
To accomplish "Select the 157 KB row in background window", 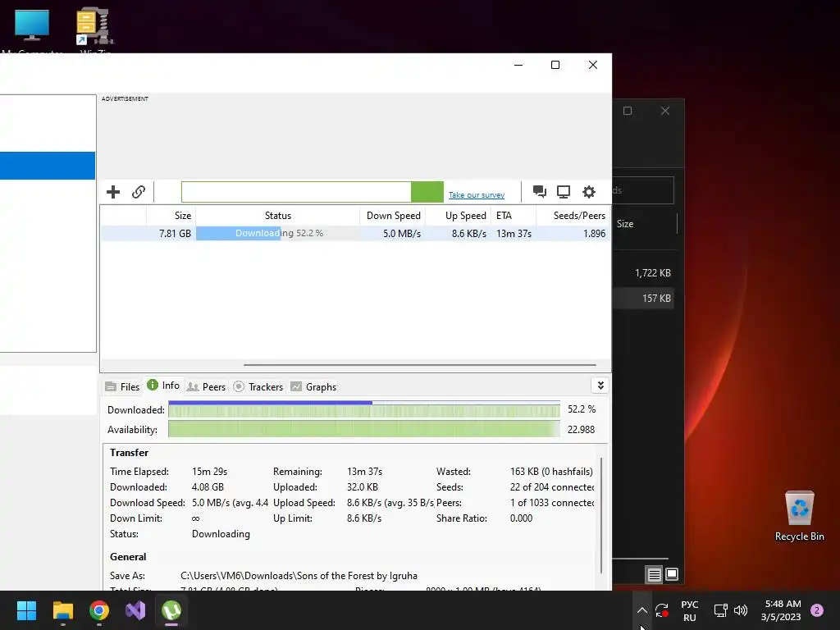I will tap(643, 299).
